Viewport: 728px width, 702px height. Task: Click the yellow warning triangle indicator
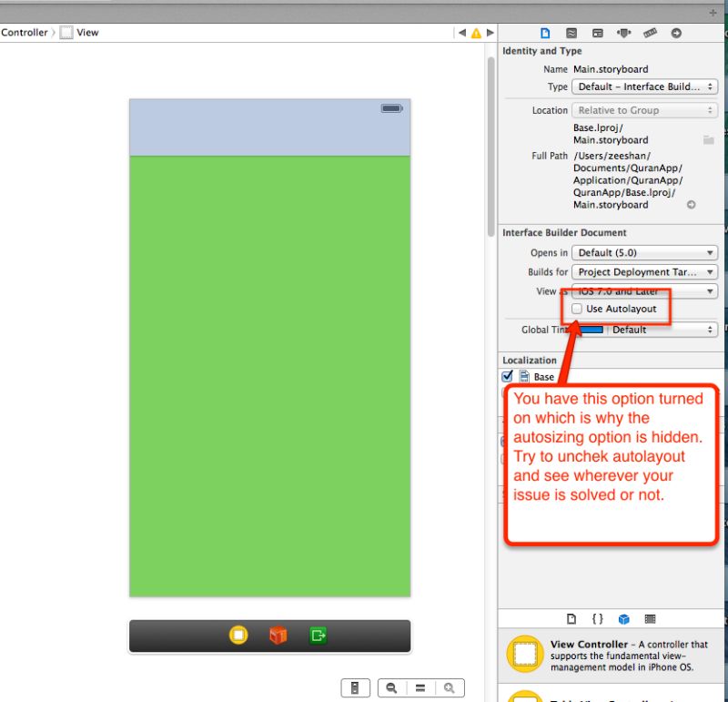tap(474, 32)
